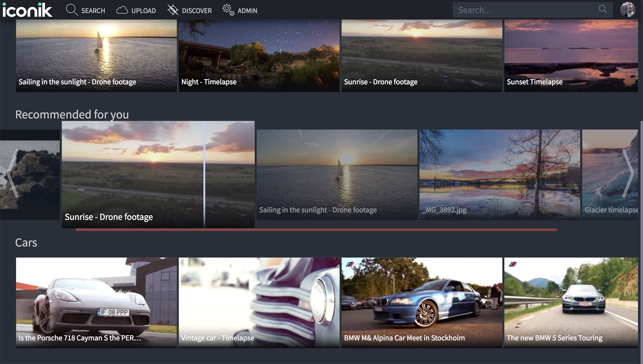
Task: Click the Admin gears icon
Action: pos(228,10)
